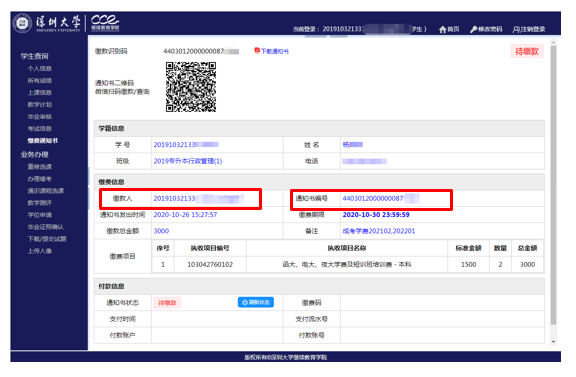Open 下载/提交试题 in the sidebar

47,239
